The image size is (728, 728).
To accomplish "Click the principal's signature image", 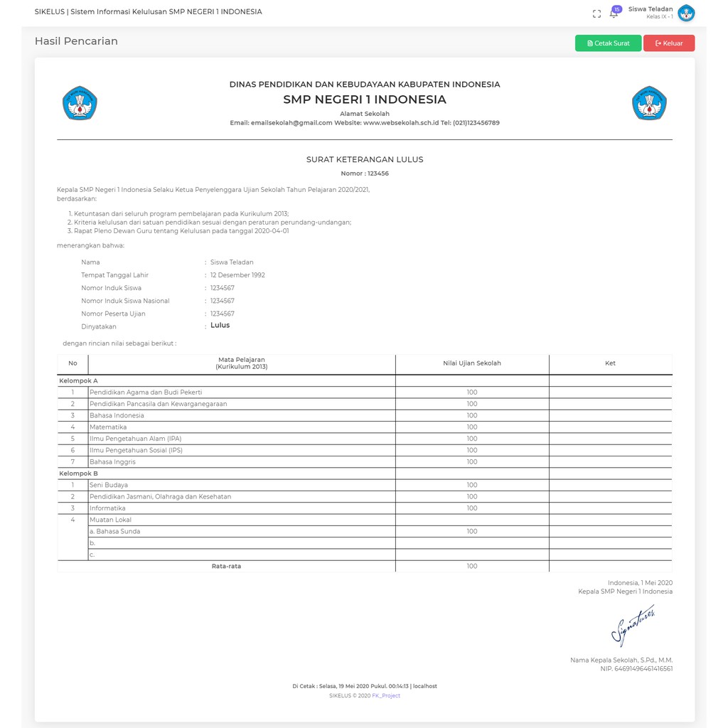I will click(633, 625).
